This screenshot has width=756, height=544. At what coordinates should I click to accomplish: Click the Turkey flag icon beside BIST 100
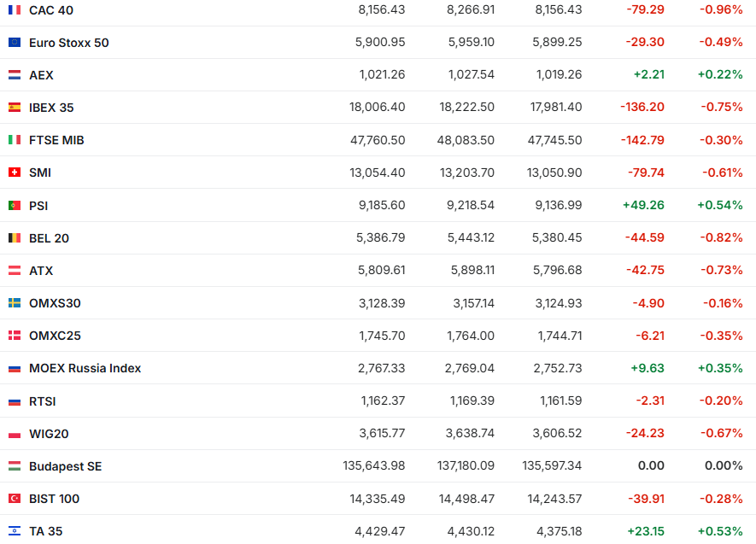pyautogui.click(x=15, y=499)
